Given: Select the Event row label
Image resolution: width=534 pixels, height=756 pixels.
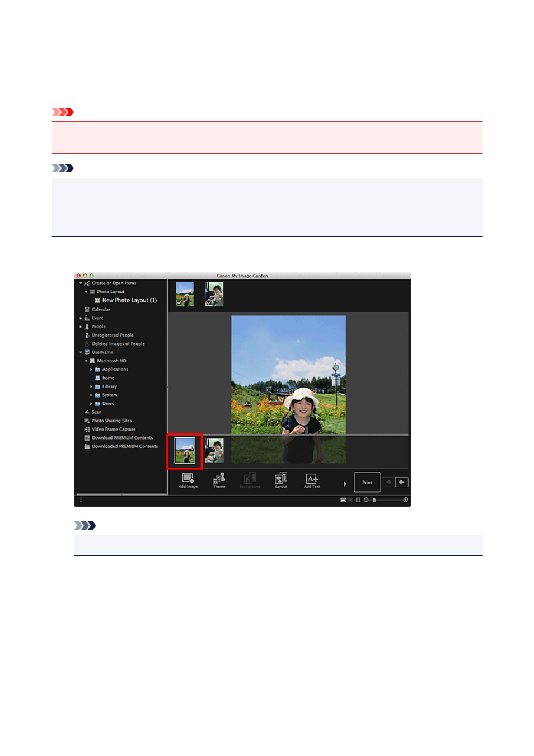Looking at the screenshot, I should click(x=97, y=318).
